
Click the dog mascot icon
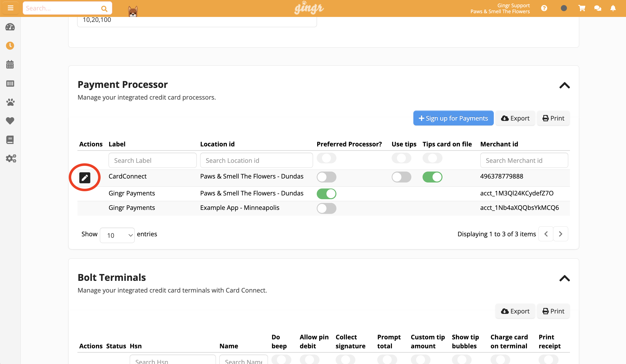pyautogui.click(x=133, y=11)
